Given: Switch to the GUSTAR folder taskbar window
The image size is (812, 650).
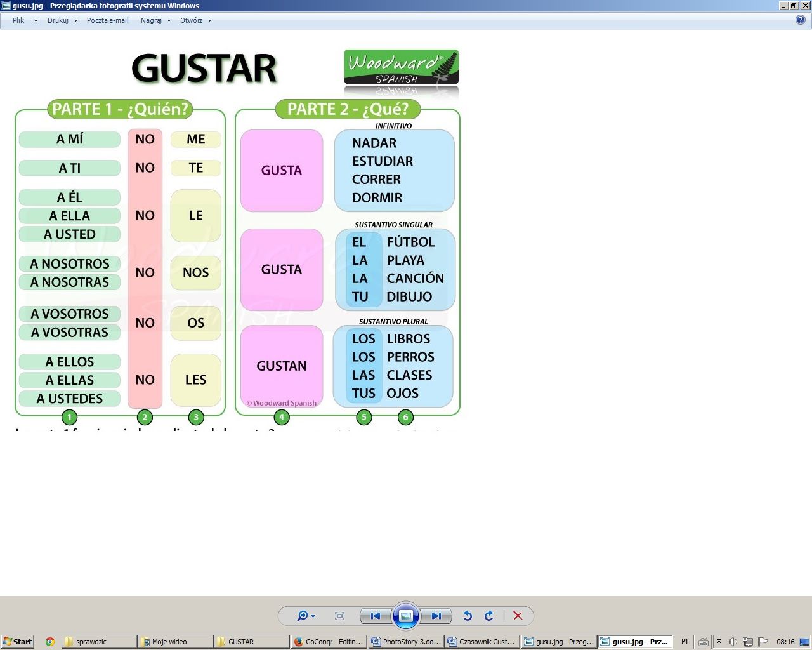Looking at the screenshot, I should point(251,642).
